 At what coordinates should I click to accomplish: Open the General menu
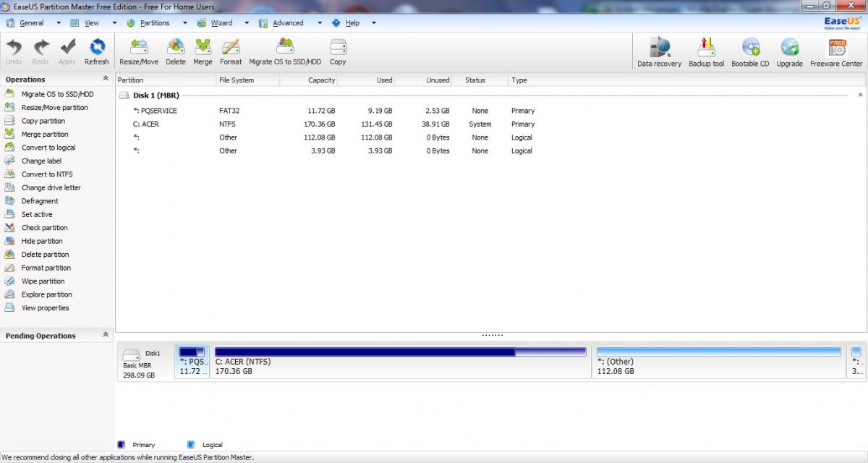pos(30,23)
